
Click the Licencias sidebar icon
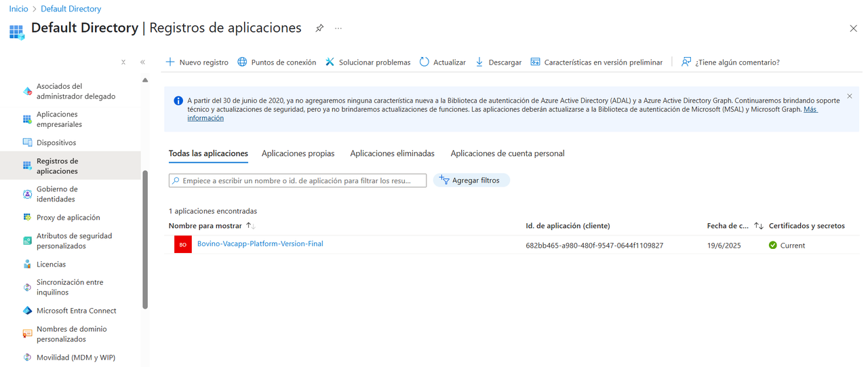click(27, 264)
